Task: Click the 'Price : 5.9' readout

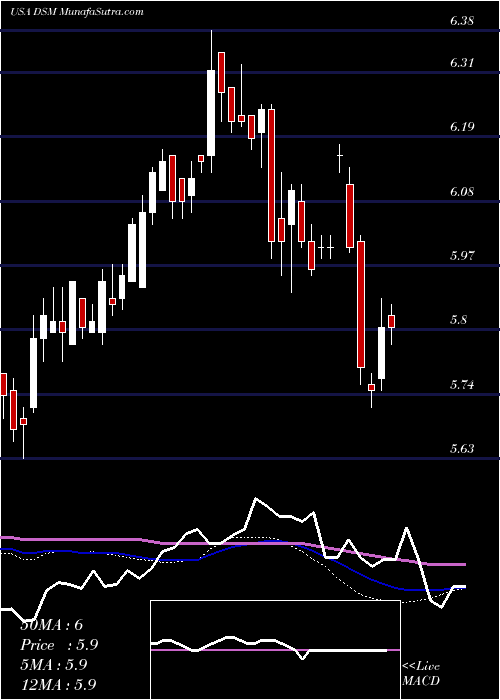Action: coord(59,645)
